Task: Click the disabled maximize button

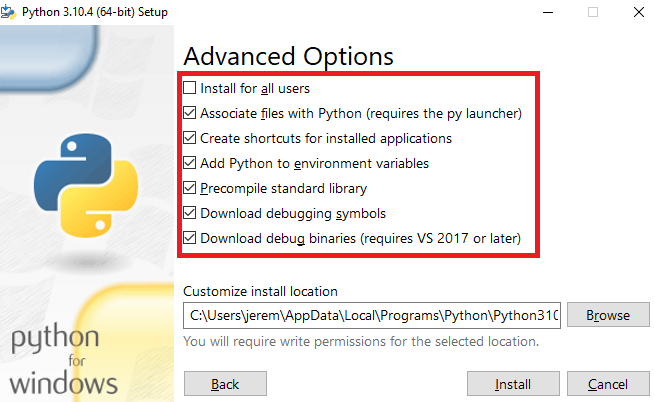Action: (x=593, y=13)
